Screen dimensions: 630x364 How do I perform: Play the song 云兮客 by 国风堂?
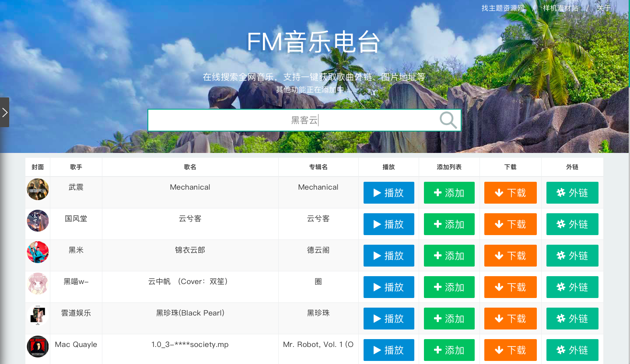pos(388,224)
